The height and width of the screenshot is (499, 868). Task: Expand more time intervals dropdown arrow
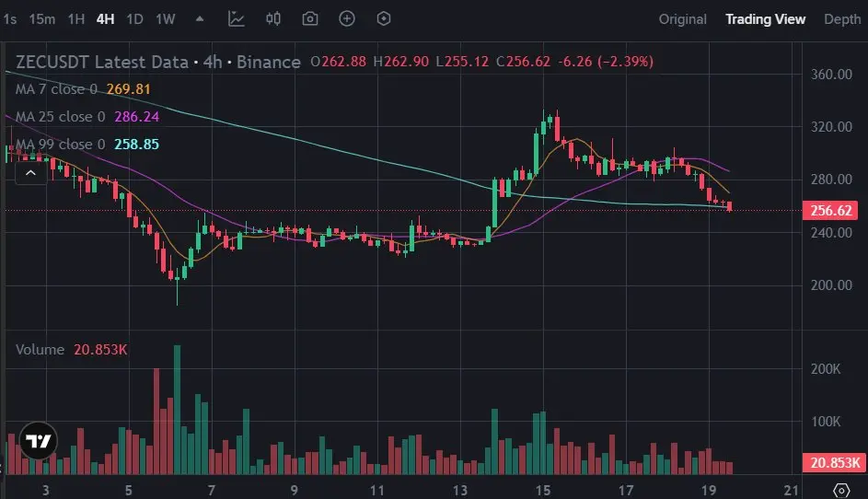click(x=200, y=18)
